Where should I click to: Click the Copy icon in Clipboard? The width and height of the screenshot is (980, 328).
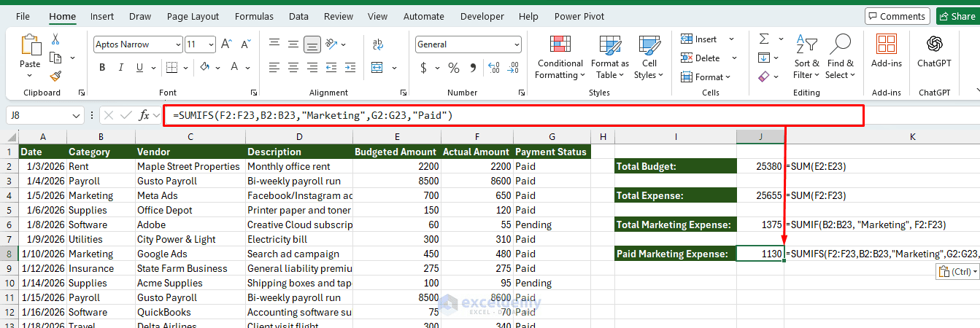tap(55, 58)
